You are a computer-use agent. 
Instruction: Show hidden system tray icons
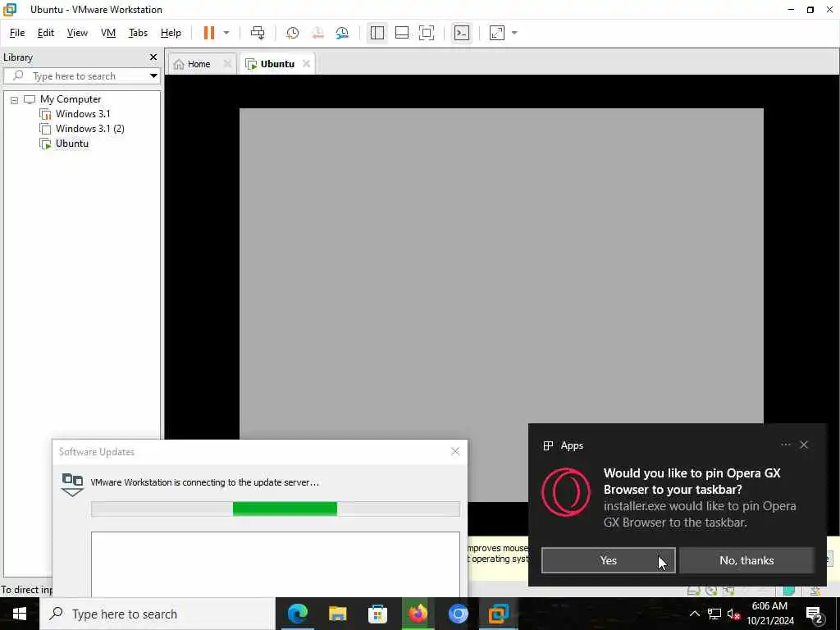[x=694, y=614]
